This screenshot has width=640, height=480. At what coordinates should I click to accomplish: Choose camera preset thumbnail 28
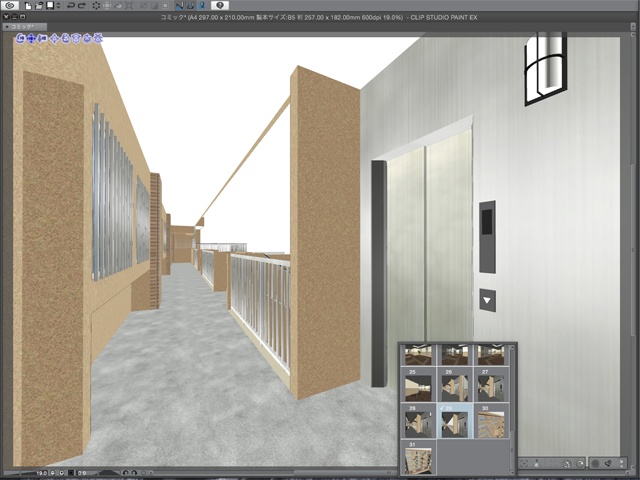(x=418, y=421)
